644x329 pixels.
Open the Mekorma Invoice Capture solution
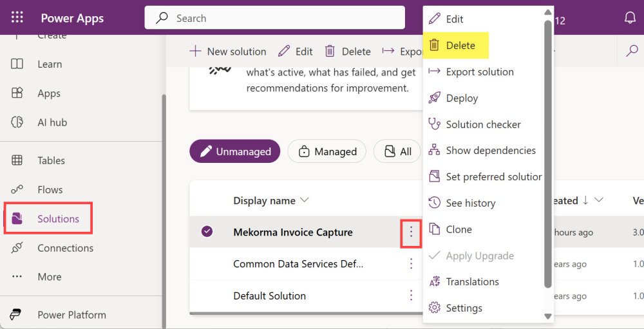pos(292,232)
